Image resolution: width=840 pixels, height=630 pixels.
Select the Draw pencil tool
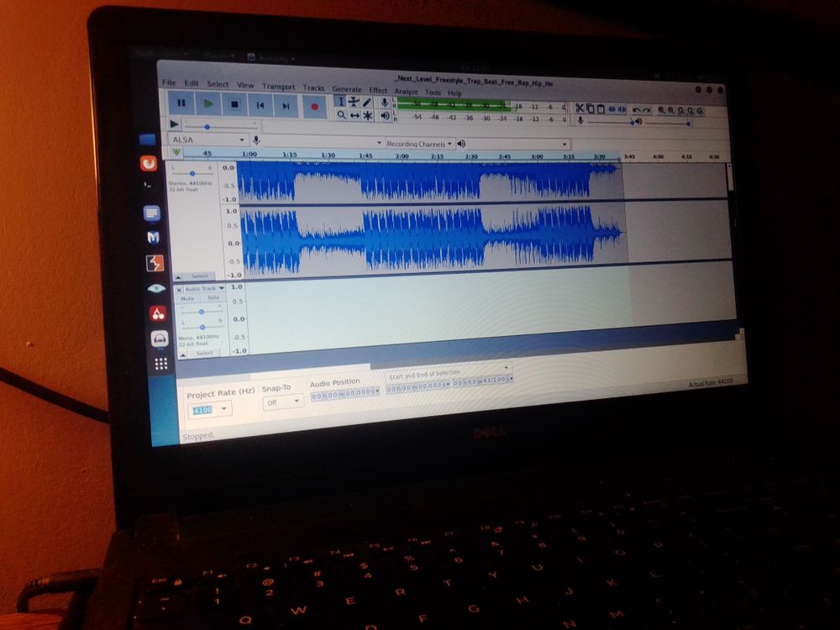coord(367,102)
